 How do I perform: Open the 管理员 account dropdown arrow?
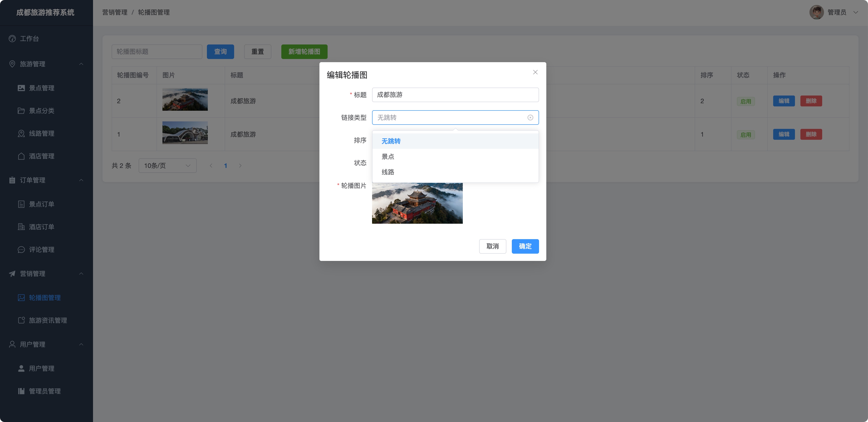pos(856,12)
